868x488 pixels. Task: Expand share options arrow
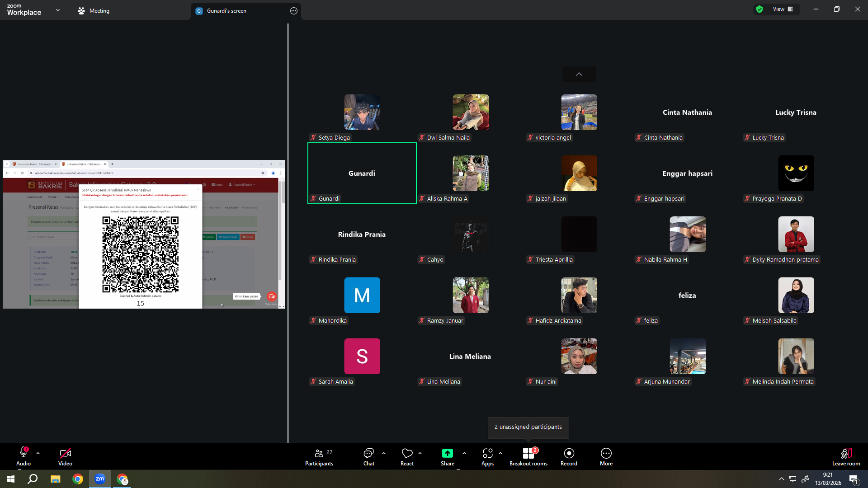(x=464, y=453)
